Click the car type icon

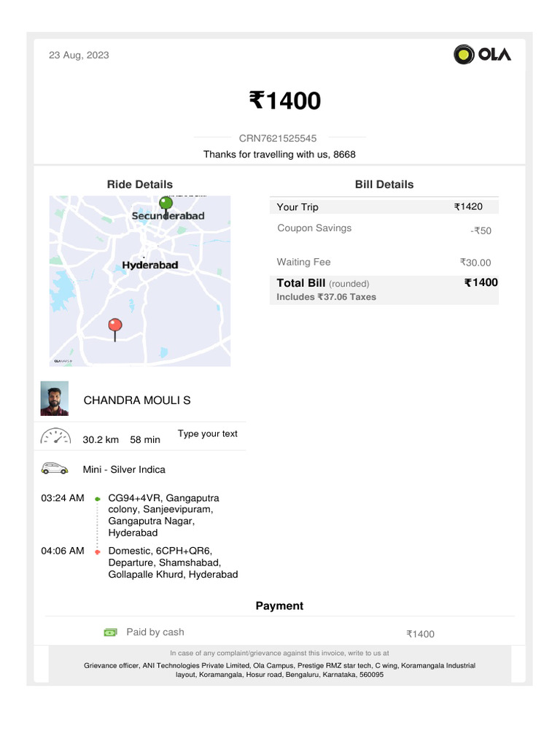pos(55,468)
